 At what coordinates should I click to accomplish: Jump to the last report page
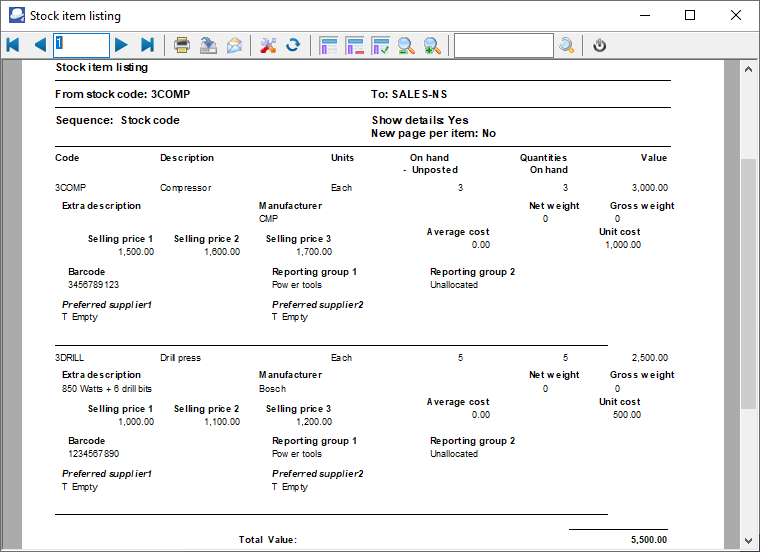pos(147,45)
